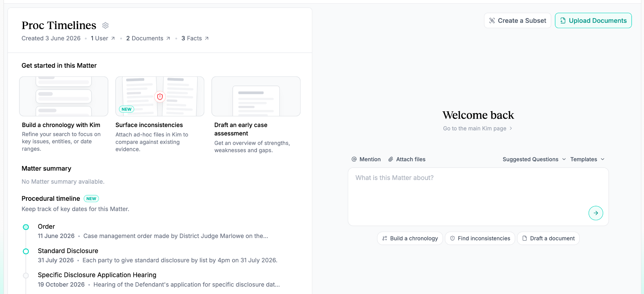Click chevron next to Templates
The height and width of the screenshot is (294, 644).
602,159
